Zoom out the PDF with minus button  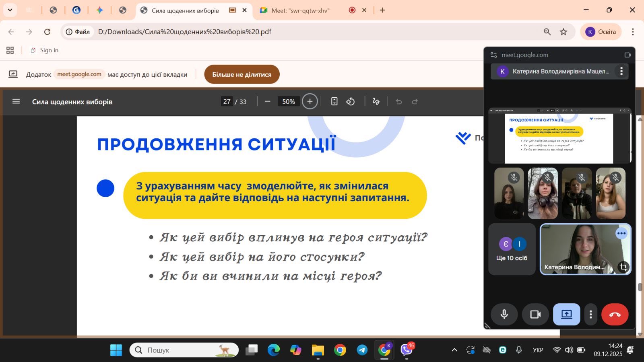point(268,101)
